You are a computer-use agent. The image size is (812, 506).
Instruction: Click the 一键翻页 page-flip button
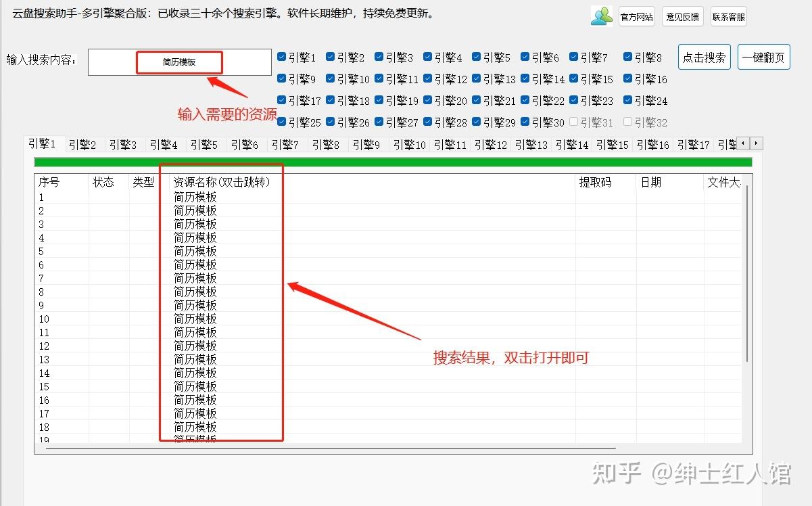tap(763, 57)
